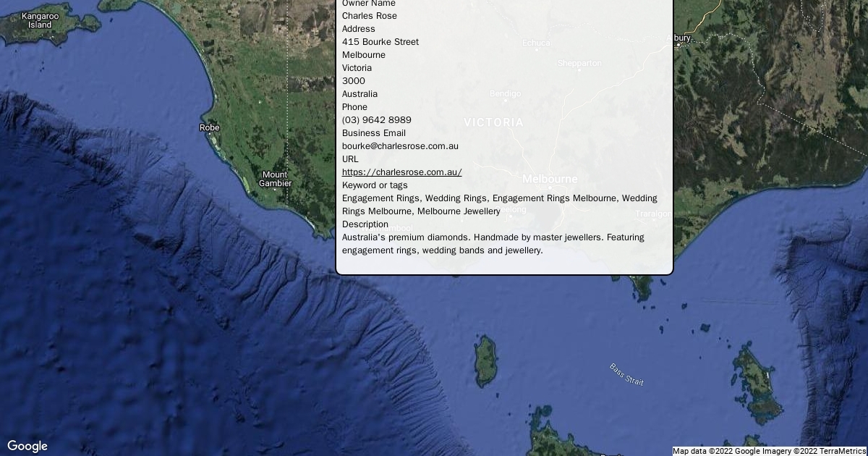Image resolution: width=868 pixels, height=456 pixels.
Task: Click the phone number (03) 9642 8989
Action: click(x=376, y=120)
